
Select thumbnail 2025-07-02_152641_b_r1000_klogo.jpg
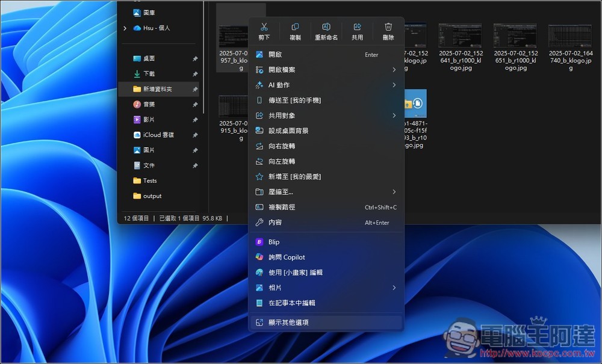[461, 35]
